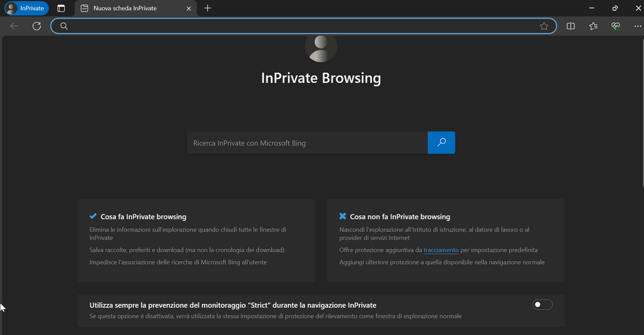Click the "Cosa non fa InPrivate browsing" heading
This screenshot has height=335, width=644.
coord(400,217)
